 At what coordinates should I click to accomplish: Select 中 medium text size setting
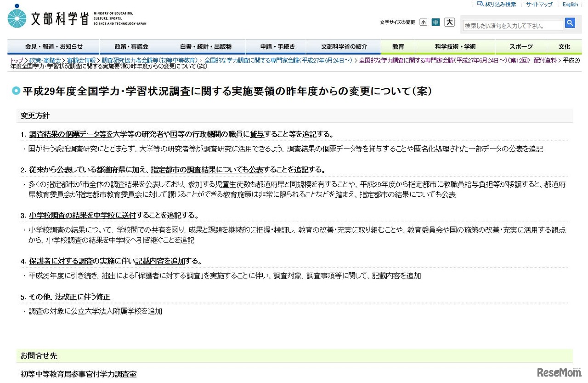pos(436,22)
